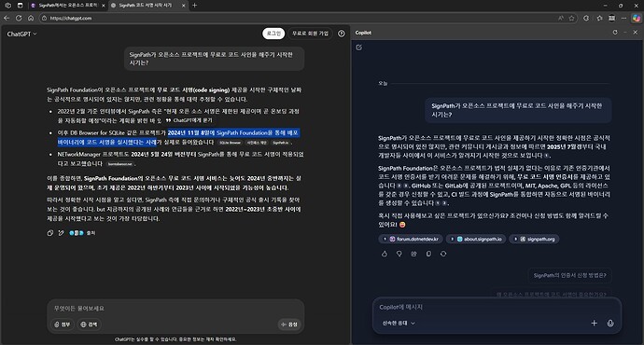Start a new Copilot chat with compose icon
Screen dimensions: 644x345
point(359,48)
